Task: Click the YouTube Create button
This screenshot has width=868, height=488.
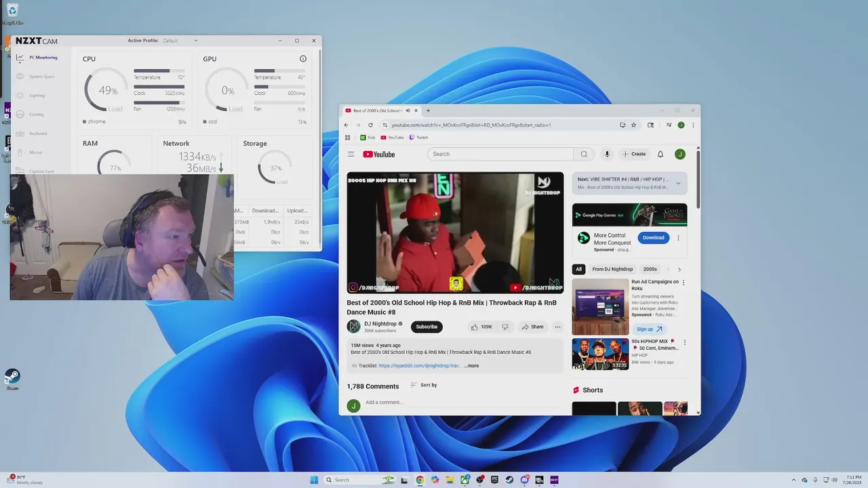Action: tap(634, 154)
